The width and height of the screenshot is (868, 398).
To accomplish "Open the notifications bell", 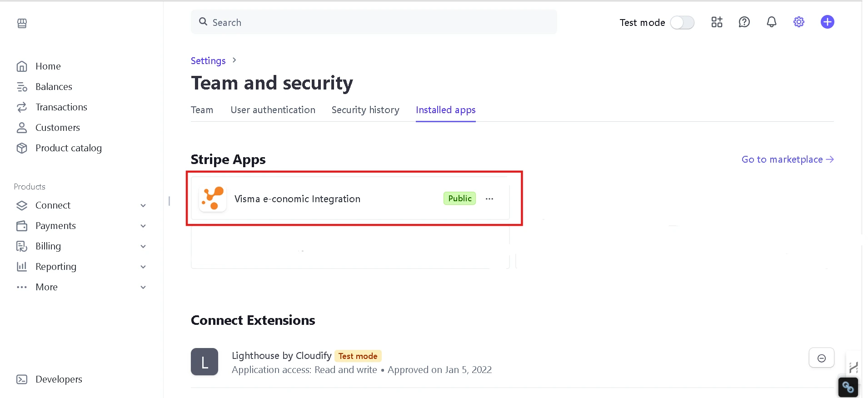I will [x=772, y=22].
